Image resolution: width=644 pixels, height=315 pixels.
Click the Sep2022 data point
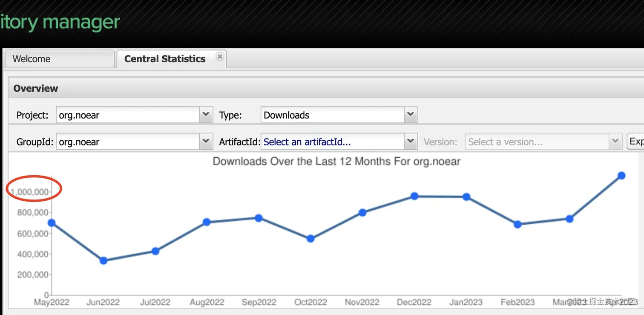259,218
